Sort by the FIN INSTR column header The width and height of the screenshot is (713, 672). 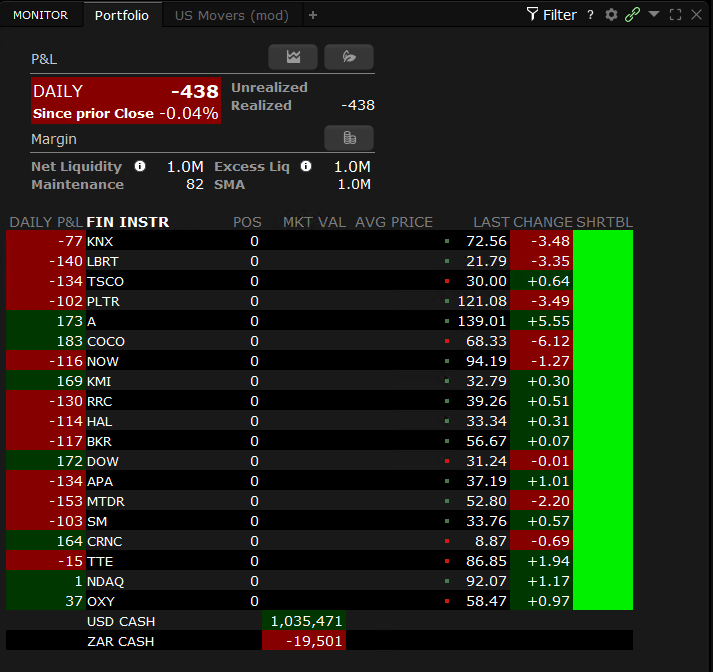128,222
